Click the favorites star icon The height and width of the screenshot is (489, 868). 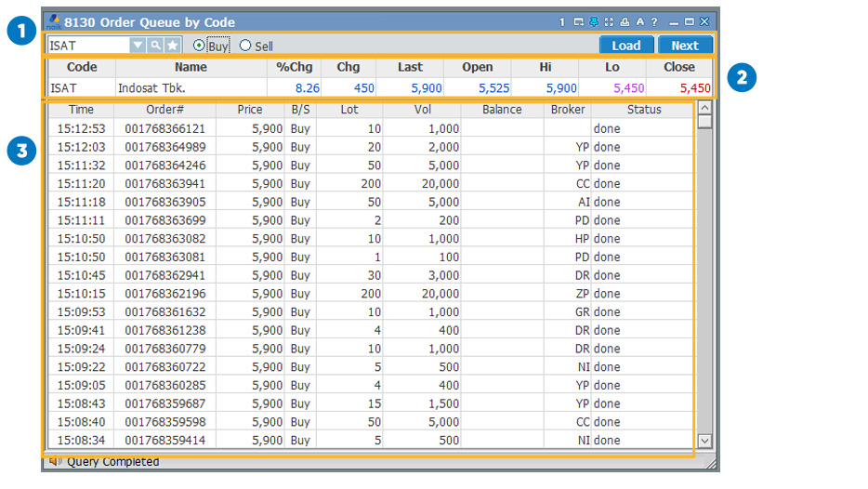(173, 46)
